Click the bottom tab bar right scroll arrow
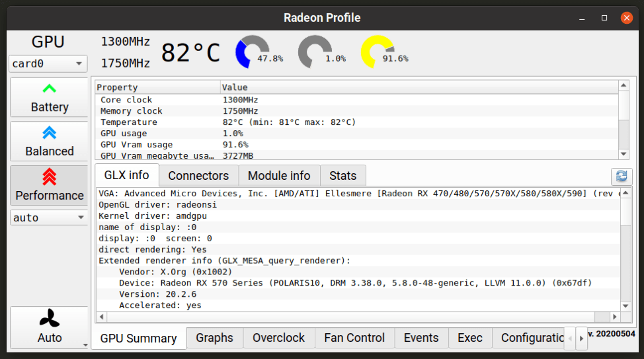 pos(581,339)
